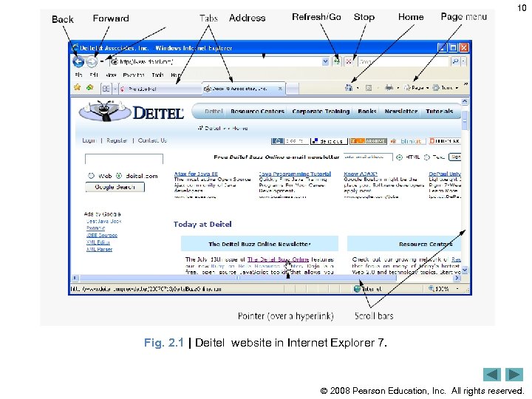This screenshot has width=532, height=399.
Task: Click the Register link
Action: click(x=117, y=140)
